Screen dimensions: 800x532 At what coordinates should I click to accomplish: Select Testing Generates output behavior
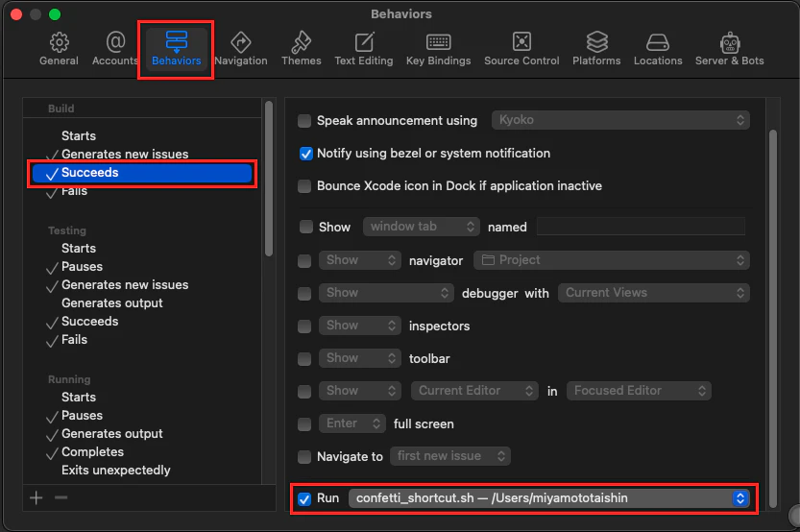point(112,303)
